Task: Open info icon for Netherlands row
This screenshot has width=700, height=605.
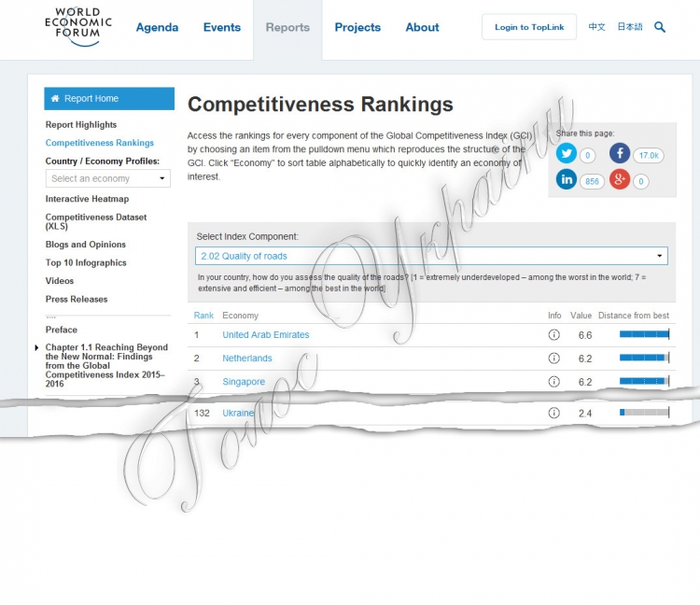Action: [554, 359]
